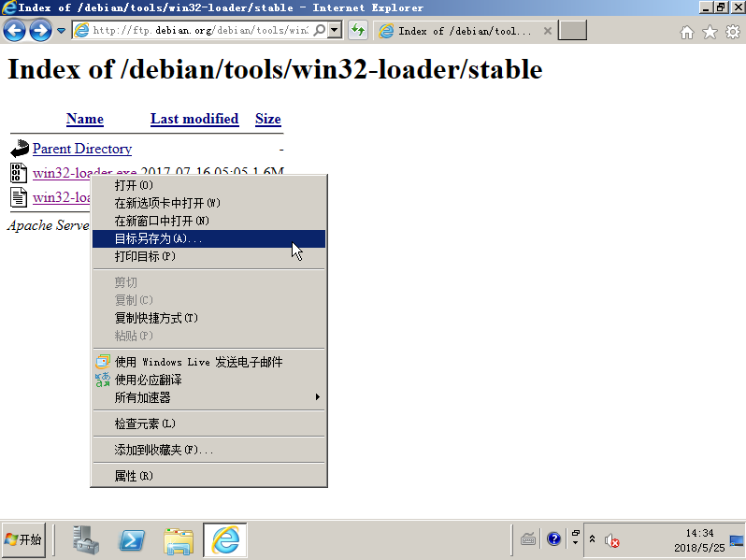Open PowerShell from the taskbar
The width and height of the screenshot is (746, 560).
[132, 539]
